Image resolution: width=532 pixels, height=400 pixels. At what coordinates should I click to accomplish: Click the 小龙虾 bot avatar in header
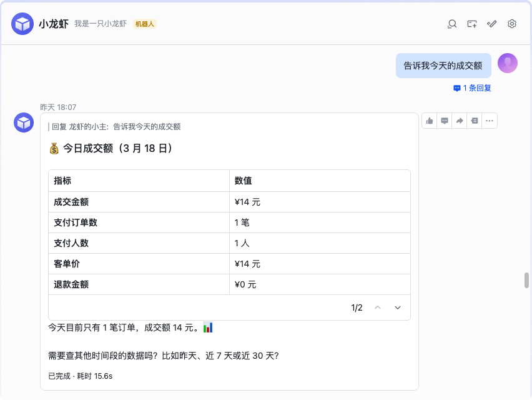tap(22, 24)
